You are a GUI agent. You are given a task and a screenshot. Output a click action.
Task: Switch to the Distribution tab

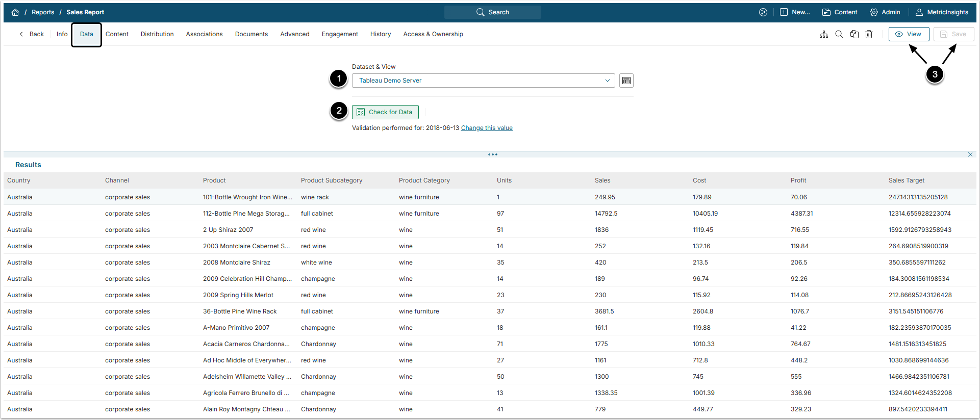157,34
